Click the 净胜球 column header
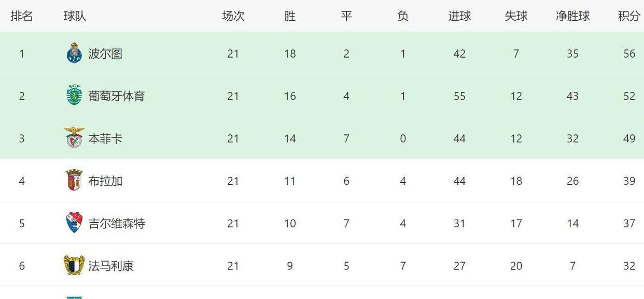The height and width of the screenshot is (299, 644). click(x=573, y=16)
